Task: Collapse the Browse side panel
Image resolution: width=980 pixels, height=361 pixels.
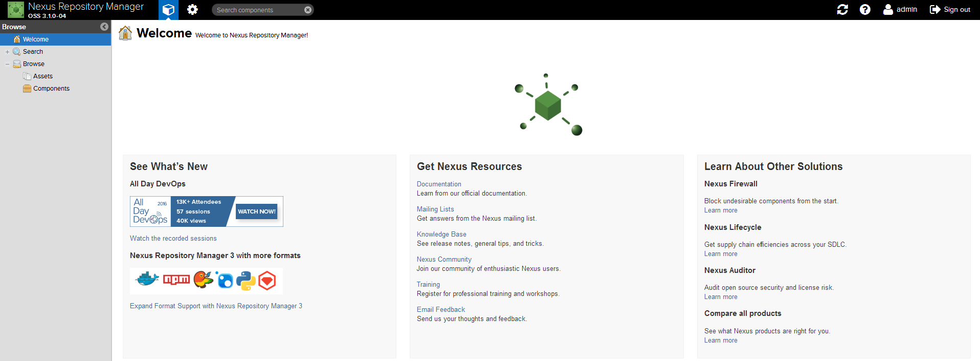Action: pos(104,27)
